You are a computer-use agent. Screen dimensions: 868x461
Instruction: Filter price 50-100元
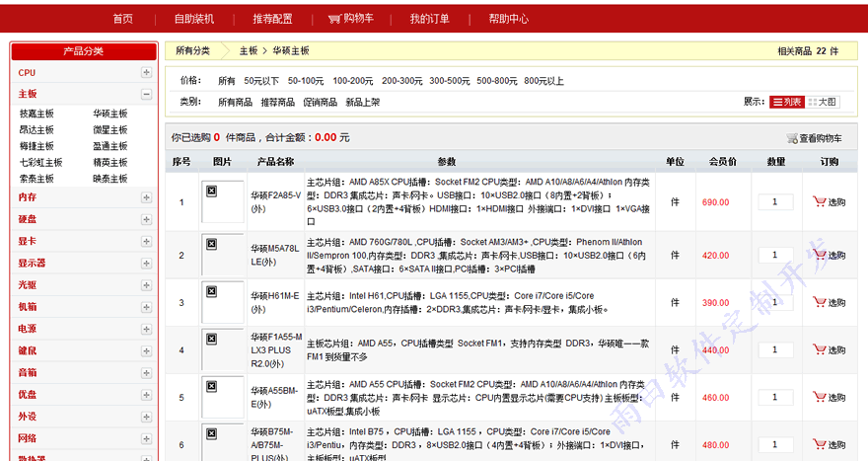306,81
